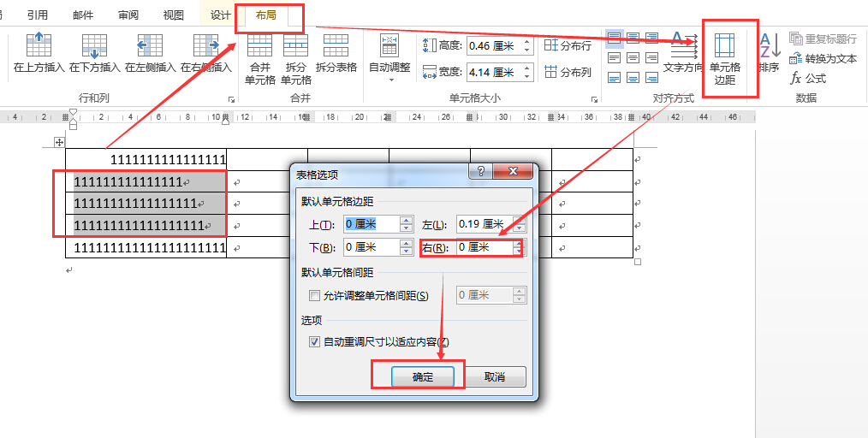The height and width of the screenshot is (438, 868).
Task: Align cell text middle left
Action: point(615,57)
